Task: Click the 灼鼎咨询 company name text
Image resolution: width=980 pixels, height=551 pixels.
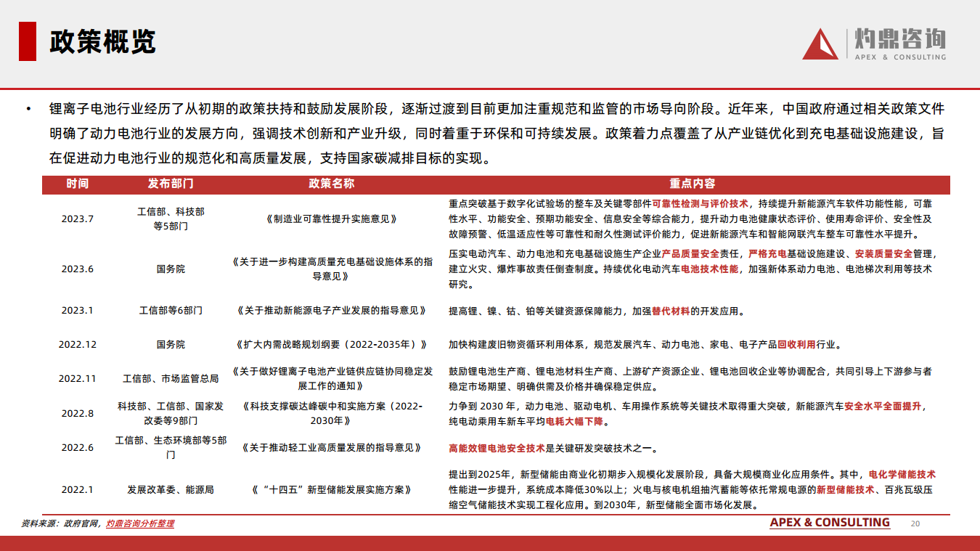Action: [900, 38]
